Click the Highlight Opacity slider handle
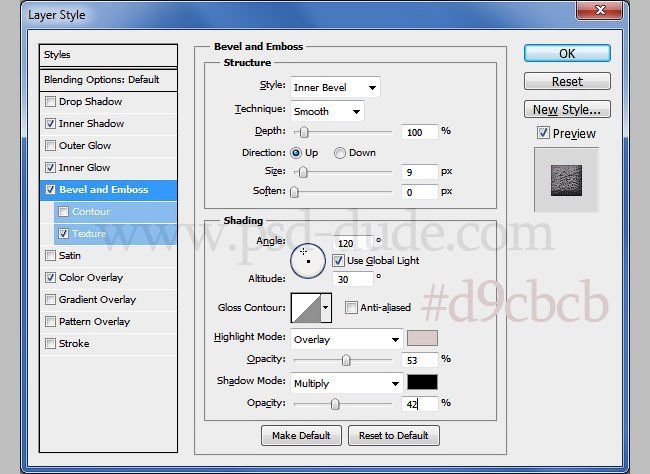Image resolution: width=650 pixels, height=474 pixels. 346,360
